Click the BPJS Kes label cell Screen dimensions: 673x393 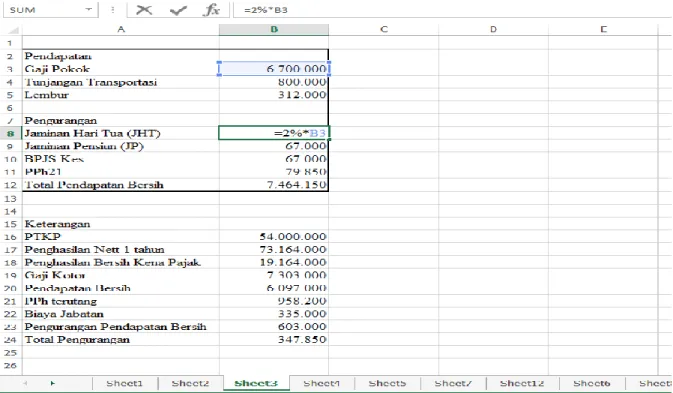[x=121, y=159]
